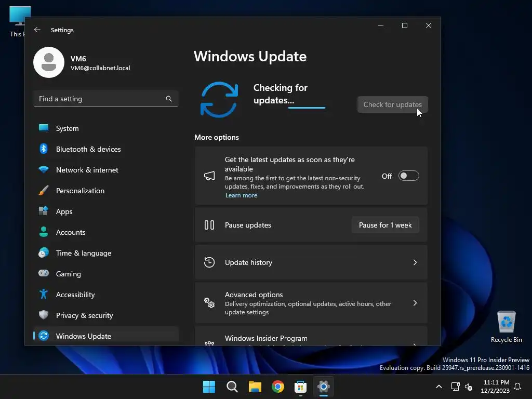
Task: Click the back arrow in Settings
Action: (x=37, y=30)
